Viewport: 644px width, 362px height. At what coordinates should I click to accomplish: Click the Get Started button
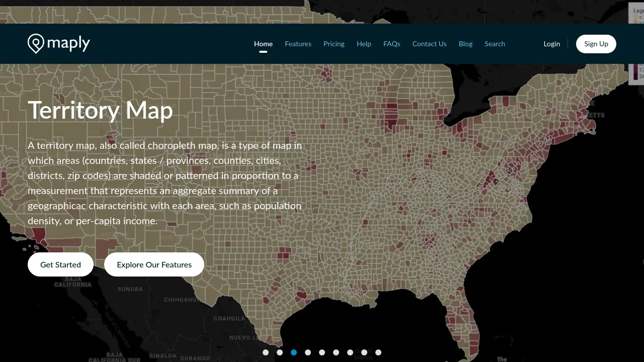pyautogui.click(x=60, y=264)
